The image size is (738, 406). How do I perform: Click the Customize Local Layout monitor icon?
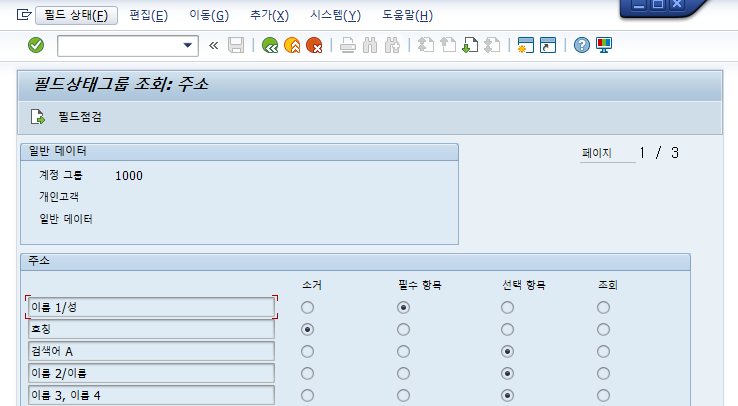point(604,46)
